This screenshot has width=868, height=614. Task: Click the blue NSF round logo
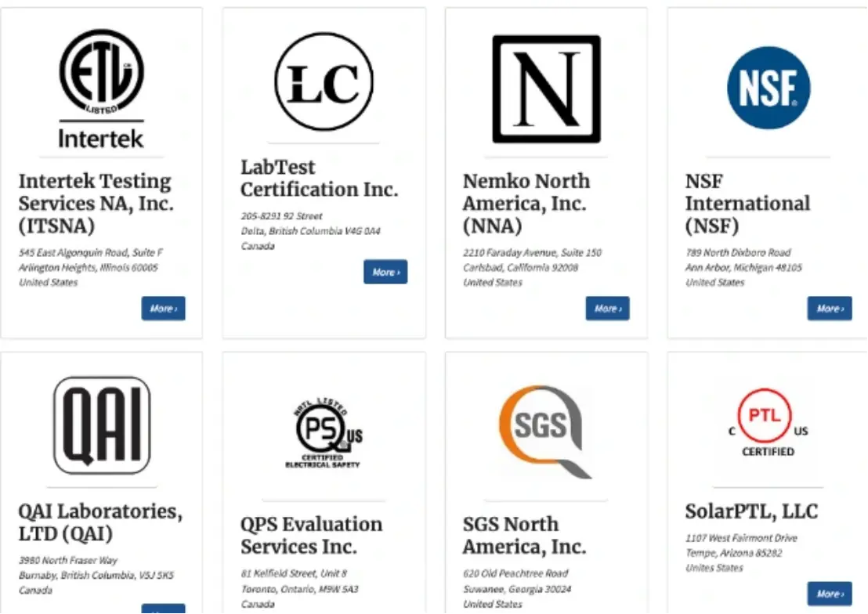pos(768,88)
